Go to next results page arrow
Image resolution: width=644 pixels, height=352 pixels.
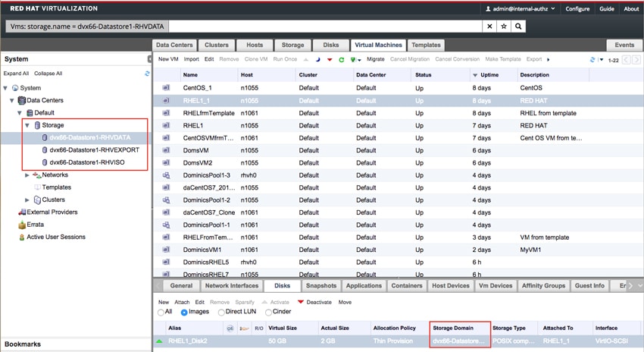[x=636, y=60]
